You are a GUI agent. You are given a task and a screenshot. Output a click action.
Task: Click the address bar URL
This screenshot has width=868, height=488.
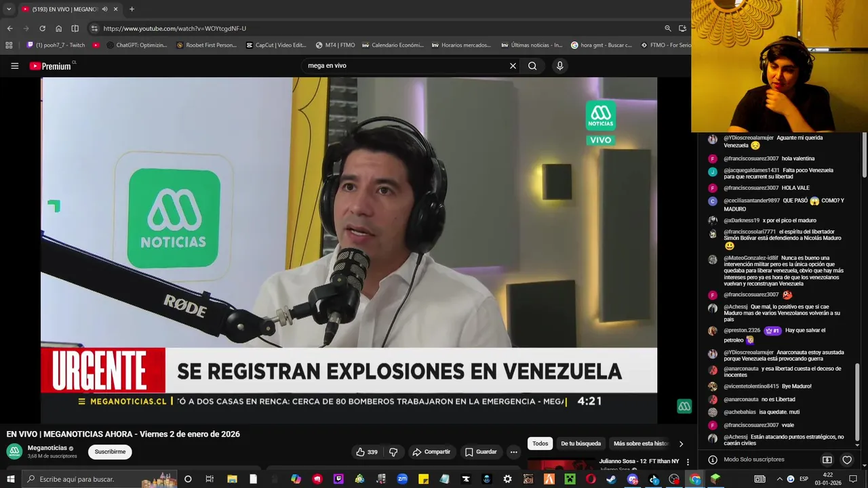[x=174, y=28]
